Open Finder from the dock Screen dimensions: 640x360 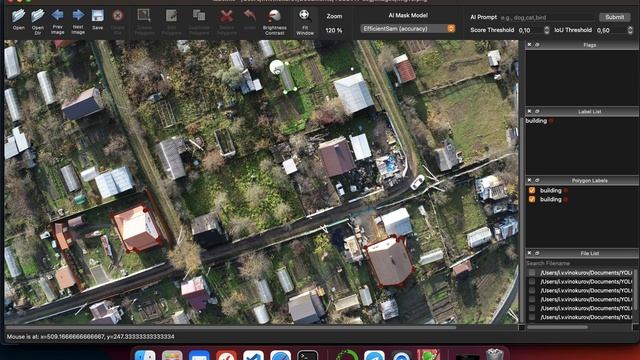145,355
